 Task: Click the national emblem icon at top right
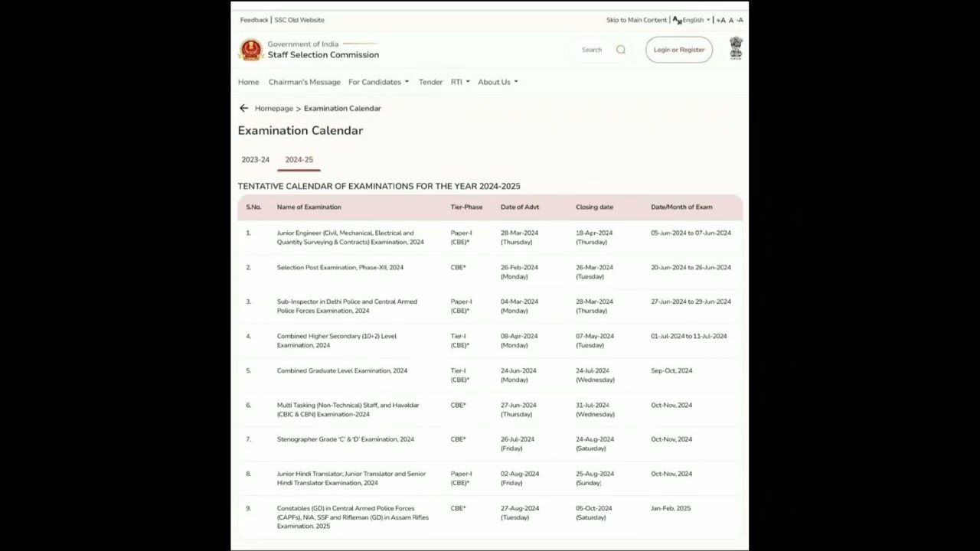(736, 48)
